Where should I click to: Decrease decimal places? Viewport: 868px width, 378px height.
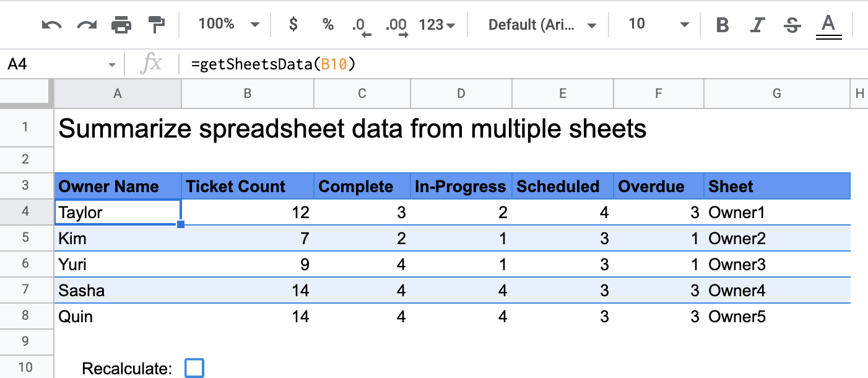tap(362, 24)
